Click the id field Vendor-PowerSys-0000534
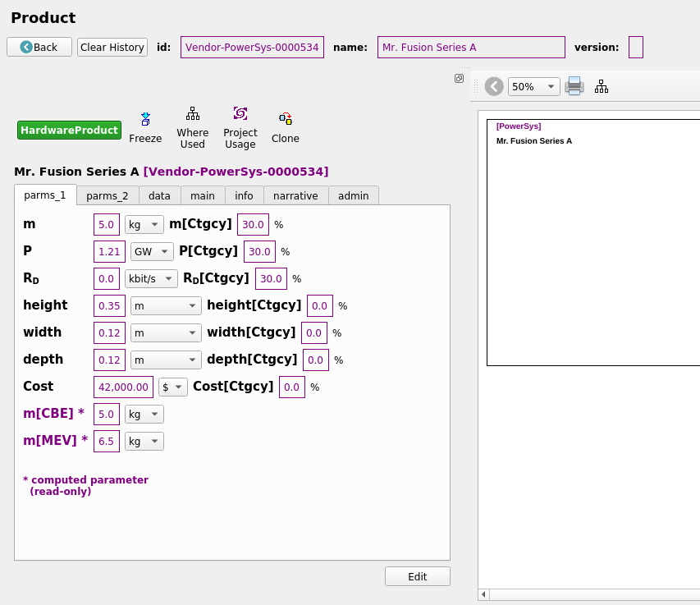This screenshot has height=605, width=700. 252,48
